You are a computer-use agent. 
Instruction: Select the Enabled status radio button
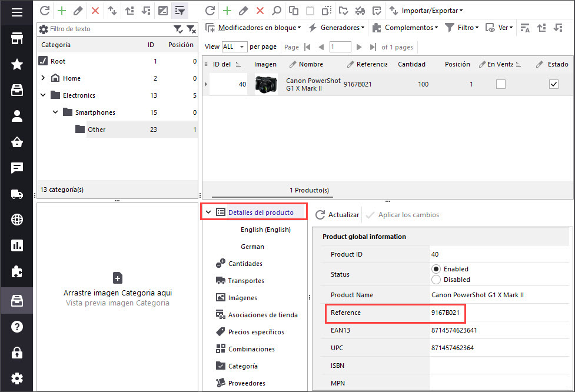coord(436,269)
